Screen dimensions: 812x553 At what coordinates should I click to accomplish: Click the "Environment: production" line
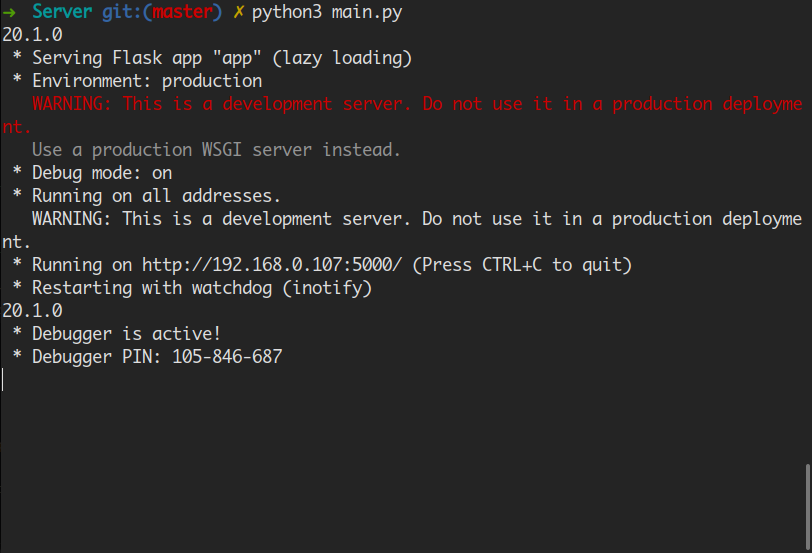[x=147, y=81]
